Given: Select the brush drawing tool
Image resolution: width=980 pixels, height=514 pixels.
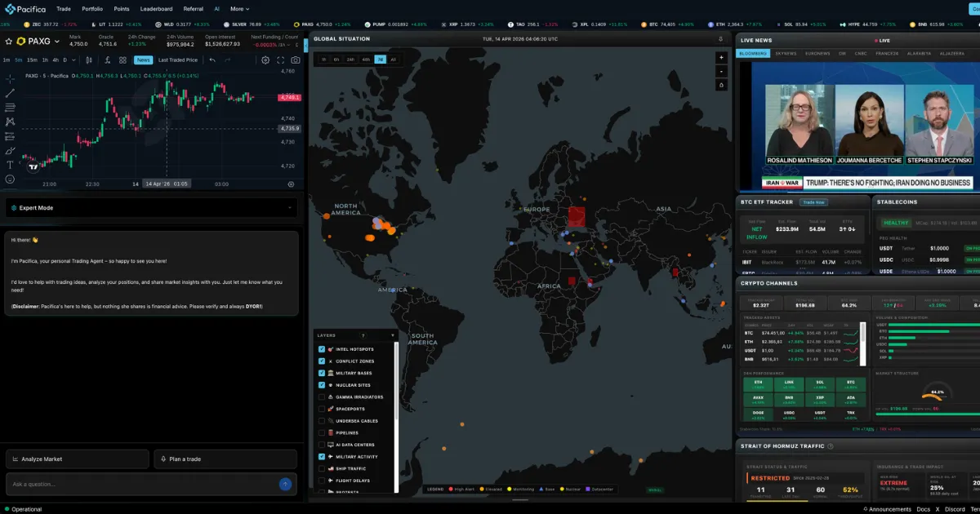Looking at the screenshot, I should click(x=10, y=150).
